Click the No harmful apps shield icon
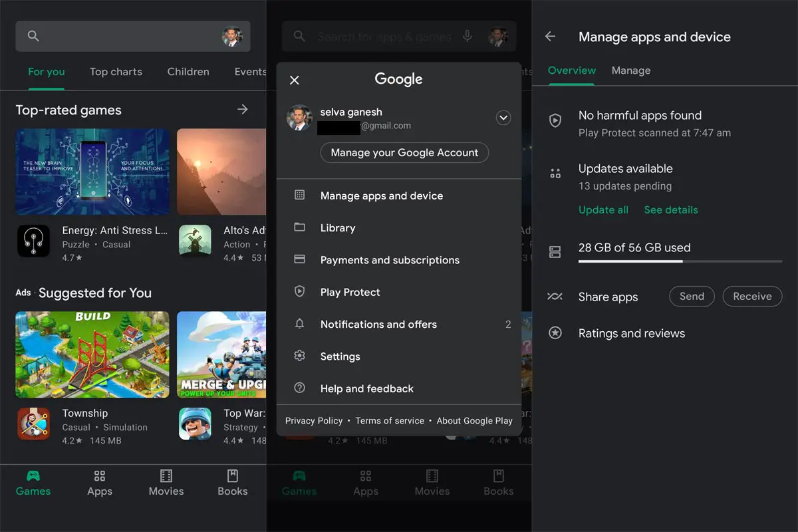 point(555,120)
